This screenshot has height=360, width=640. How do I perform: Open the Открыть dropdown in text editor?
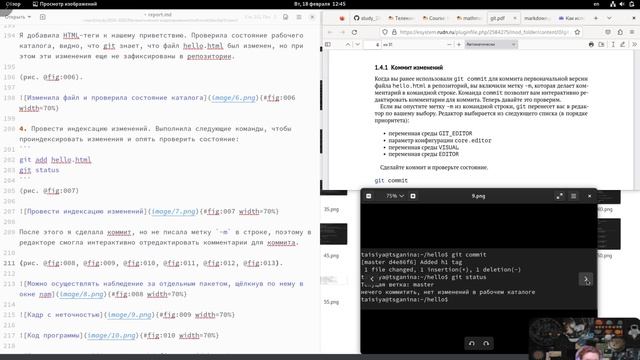[x=18, y=17]
